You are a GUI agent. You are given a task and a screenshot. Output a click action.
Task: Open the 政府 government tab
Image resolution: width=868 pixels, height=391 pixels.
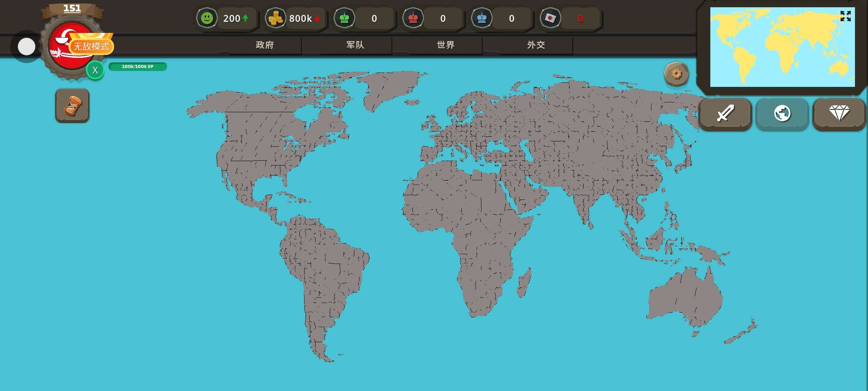(265, 45)
